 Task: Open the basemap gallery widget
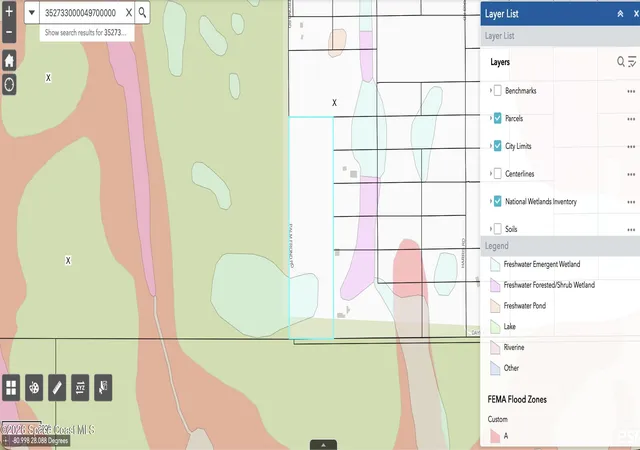[x=11, y=387]
